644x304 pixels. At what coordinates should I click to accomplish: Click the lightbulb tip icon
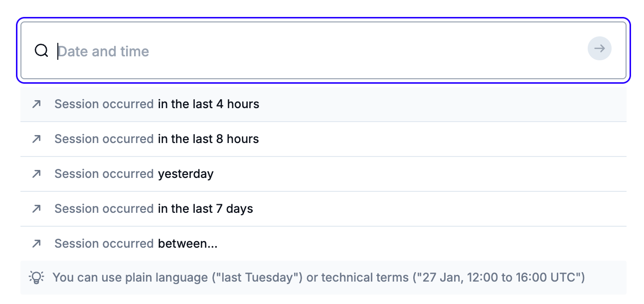click(x=37, y=277)
